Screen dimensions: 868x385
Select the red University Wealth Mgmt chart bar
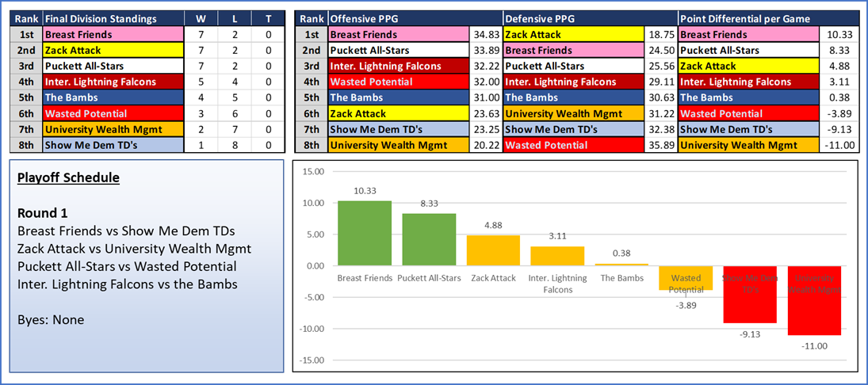tap(813, 300)
